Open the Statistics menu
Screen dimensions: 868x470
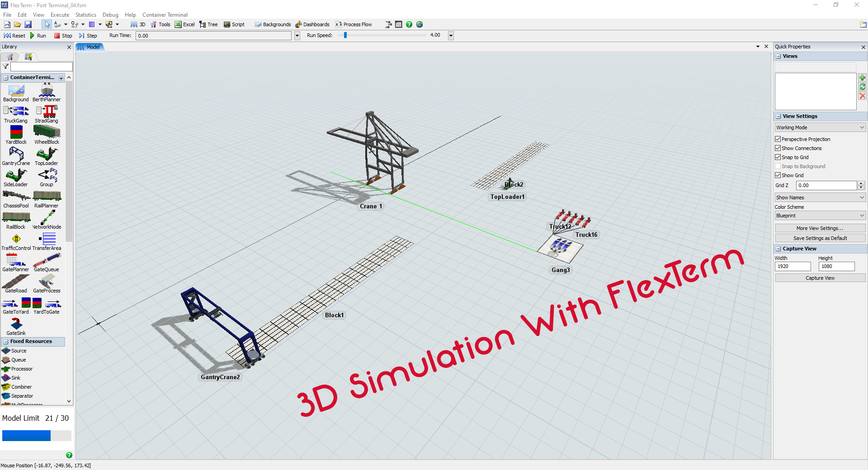coord(86,15)
